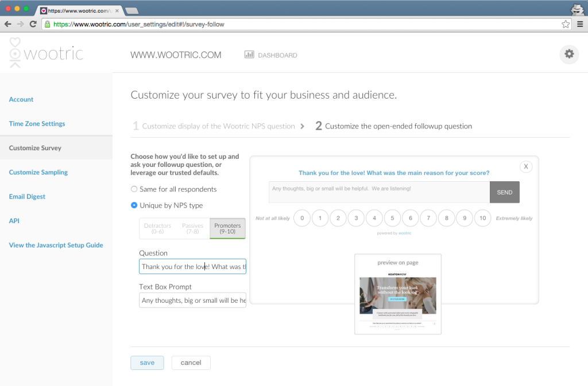The width and height of the screenshot is (588, 386).
Task: Reload the page using the refresh icon
Action: 33,24
